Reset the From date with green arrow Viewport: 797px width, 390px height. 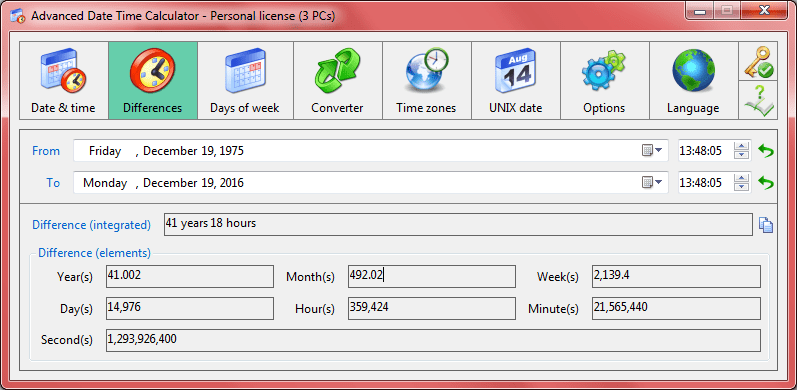[x=765, y=151]
